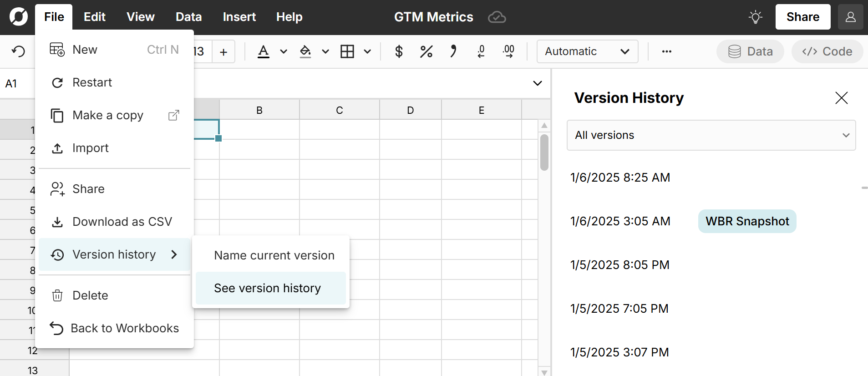Expand the text color dropdown arrow
The image size is (868, 376).
284,51
